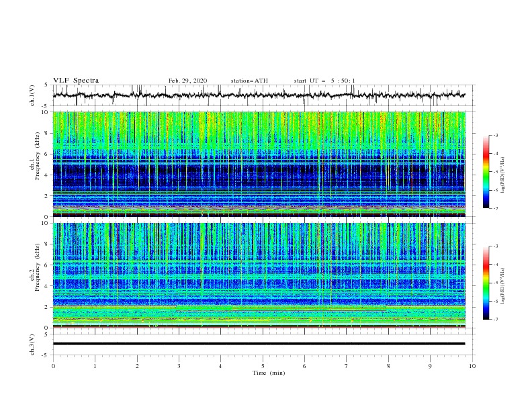Click the "-7" tick on ch.2 colorbar

[495, 319]
